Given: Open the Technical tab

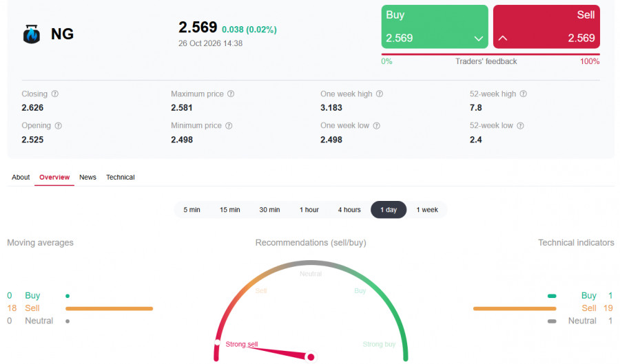Looking at the screenshot, I should point(120,178).
